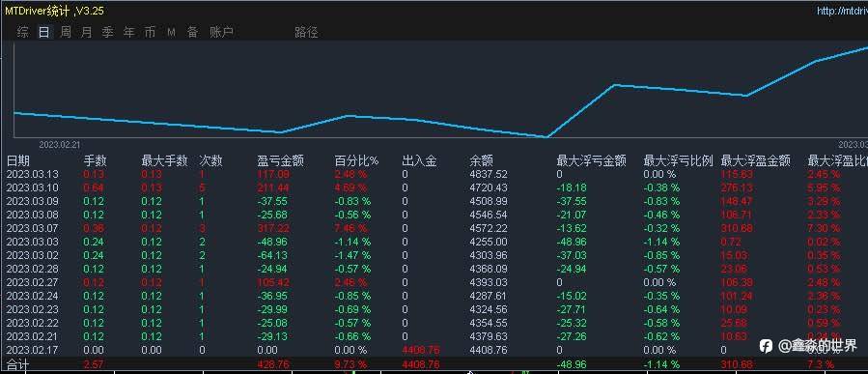868x374 pixels.
Task: Select the 2023.02.17 date row
Action: (x=33, y=350)
